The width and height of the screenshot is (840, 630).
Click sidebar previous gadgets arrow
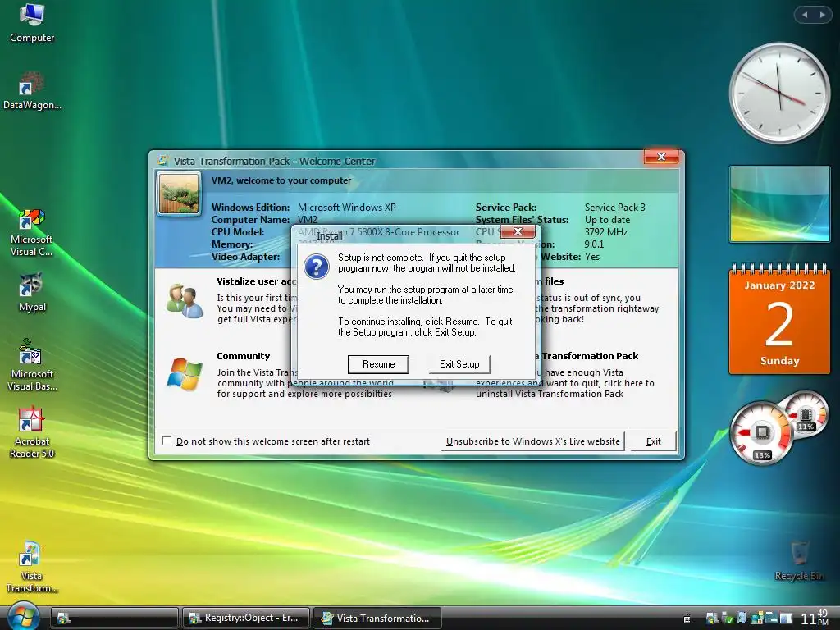pos(805,15)
